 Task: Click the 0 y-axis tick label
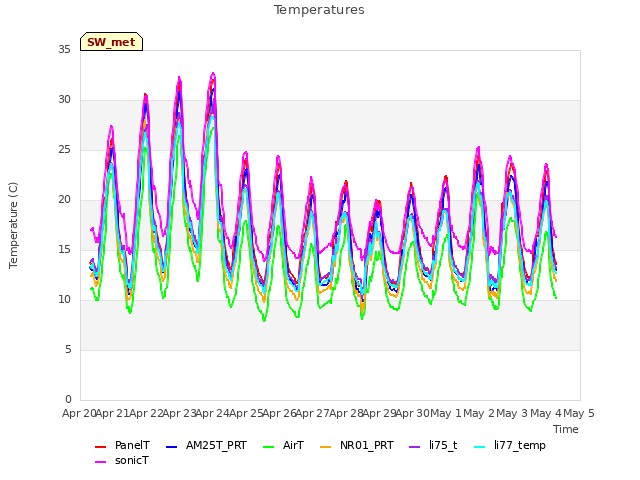point(68,399)
